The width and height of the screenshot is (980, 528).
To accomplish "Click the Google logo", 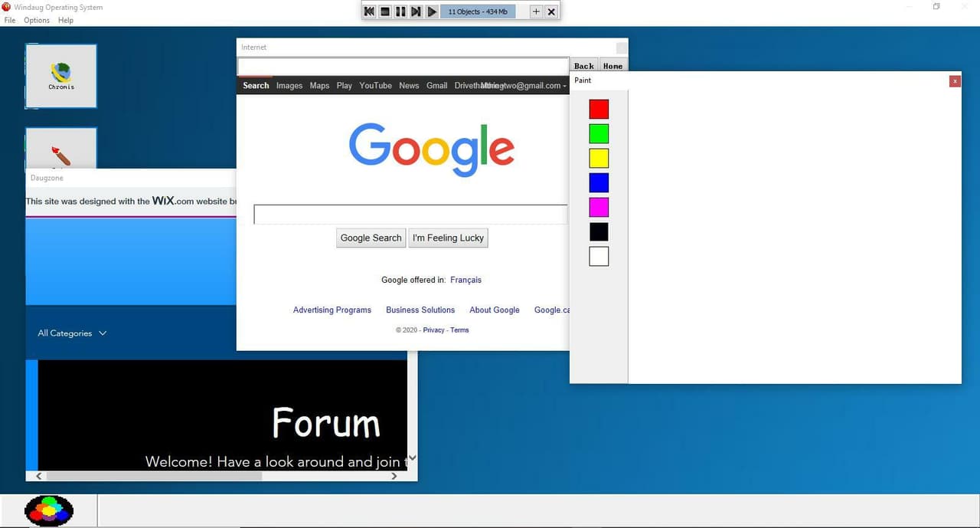I will click(x=432, y=149).
